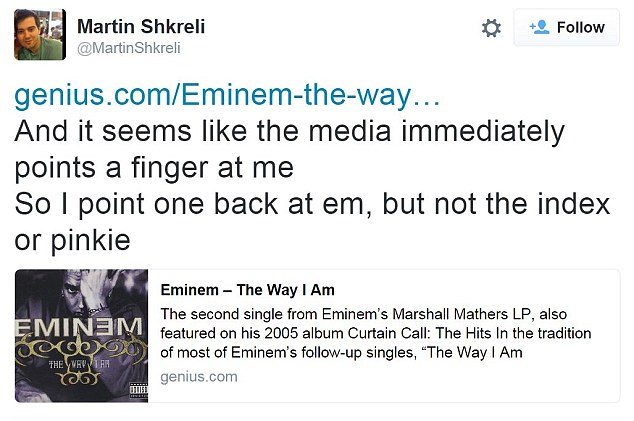Click Martin Shkreli's profile avatar photo
Screen dimensions: 634x421
(x=40, y=35)
